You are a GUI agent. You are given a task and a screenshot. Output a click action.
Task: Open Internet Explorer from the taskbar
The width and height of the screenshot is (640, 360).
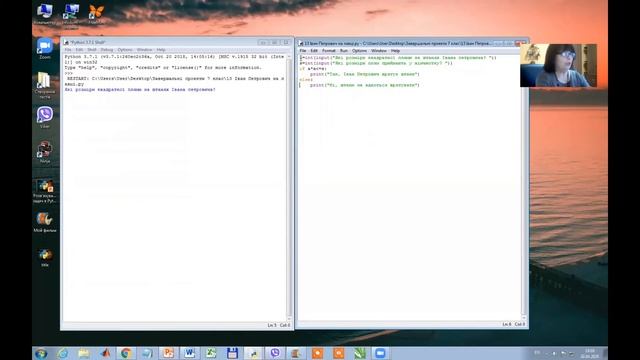(62, 353)
